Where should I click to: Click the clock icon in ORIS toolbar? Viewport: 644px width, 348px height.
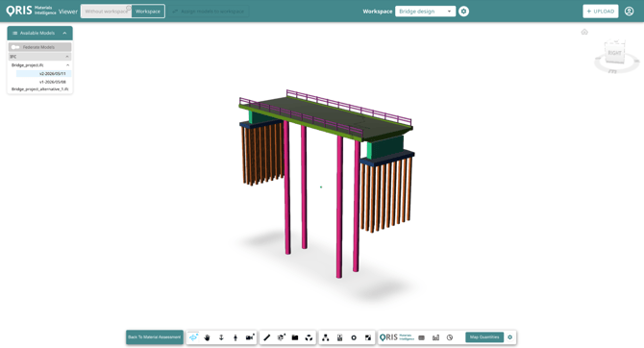pyautogui.click(x=450, y=337)
